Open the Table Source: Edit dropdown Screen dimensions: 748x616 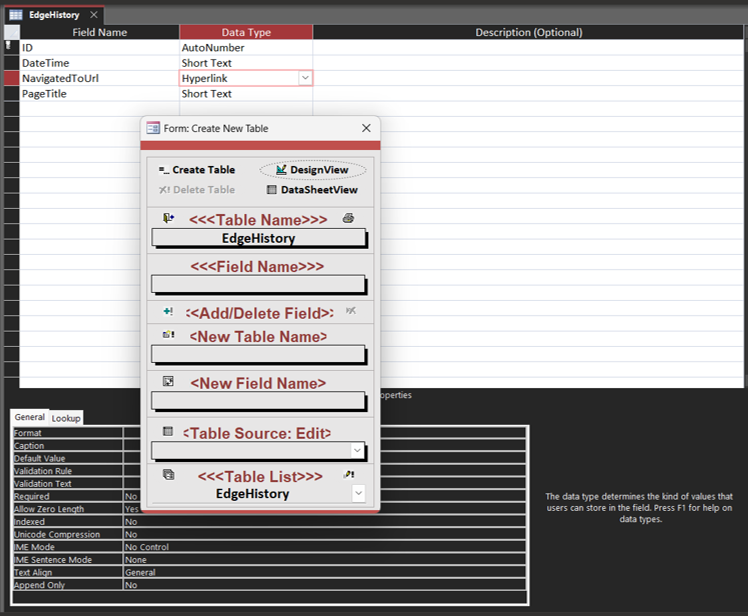pos(357,450)
